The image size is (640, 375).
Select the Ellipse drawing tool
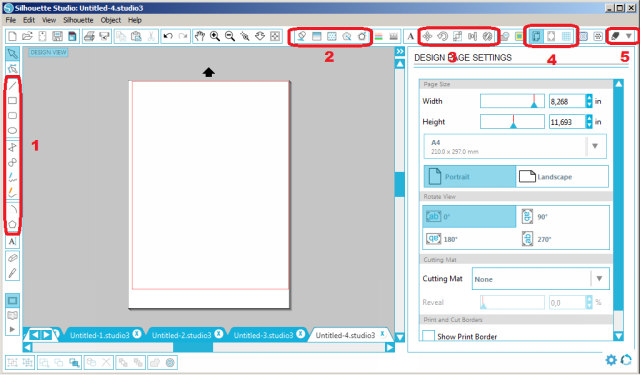(13, 131)
